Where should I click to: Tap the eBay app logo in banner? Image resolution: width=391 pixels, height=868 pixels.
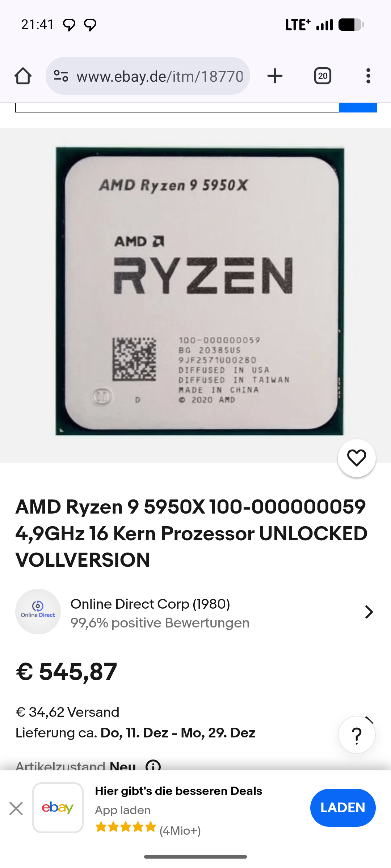point(58,808)
